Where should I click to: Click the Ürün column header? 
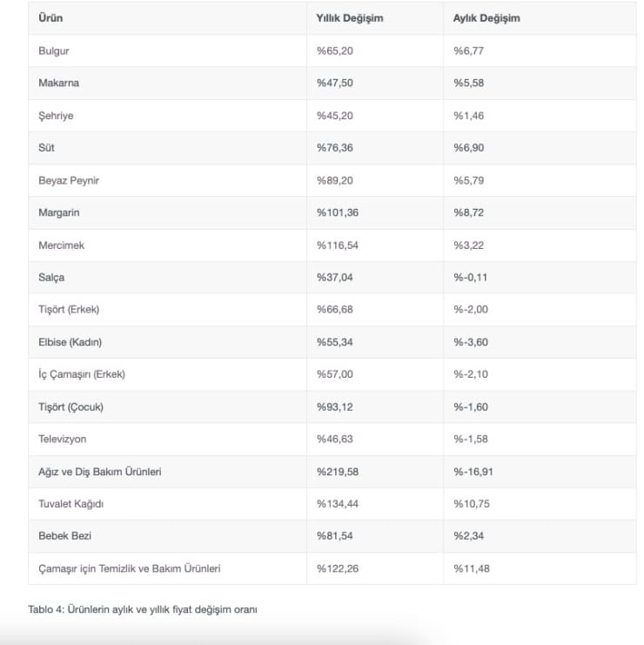[51, 18]
